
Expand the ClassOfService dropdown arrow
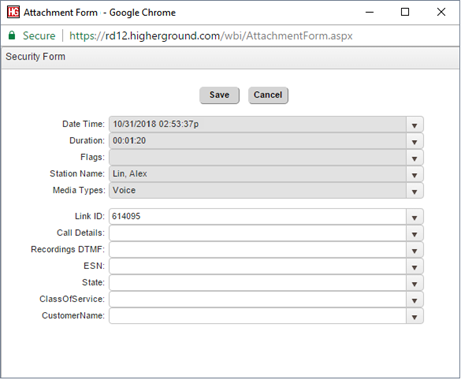pos(415,300)
